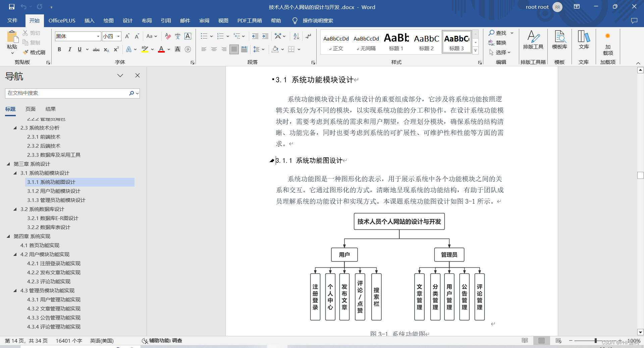Increase font size with grow icon

pos(127,36)
